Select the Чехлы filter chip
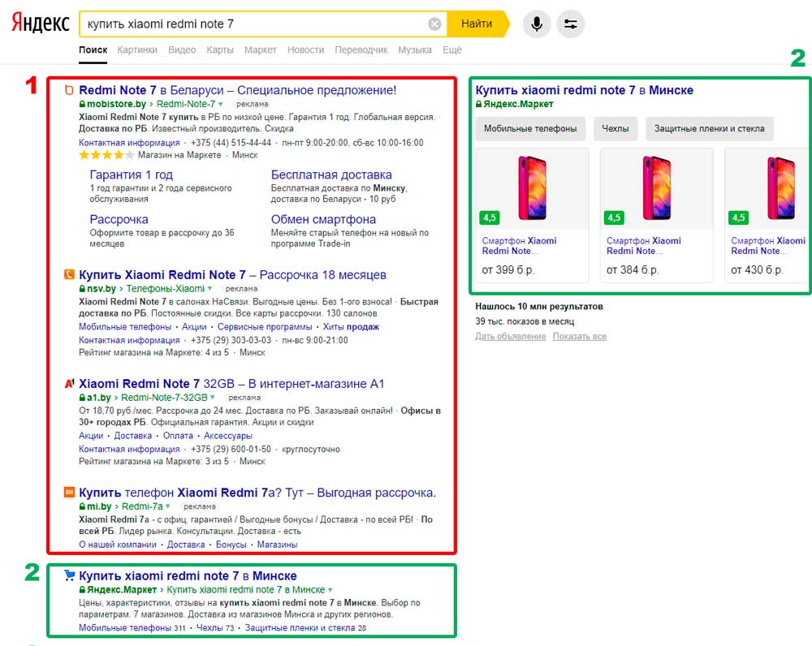 tap(615, 128)
